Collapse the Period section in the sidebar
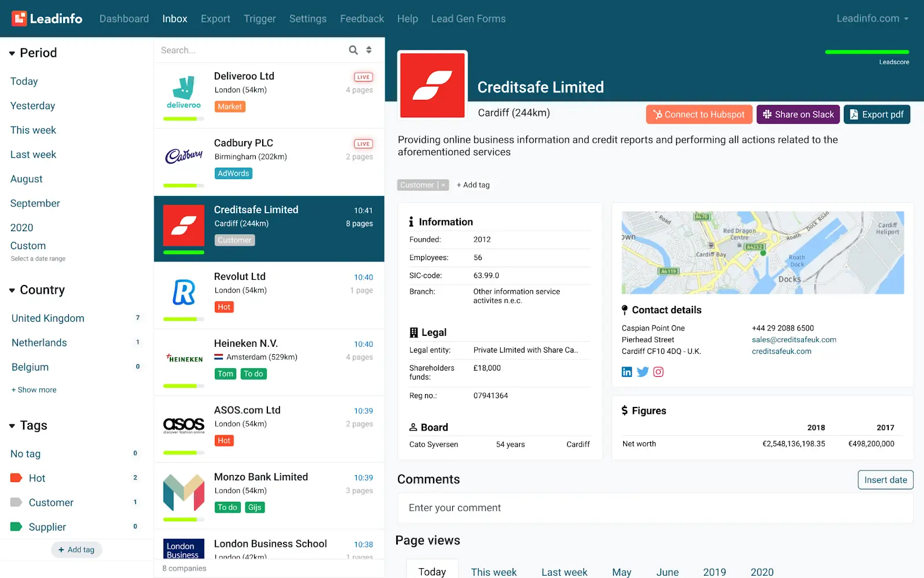Screen dimensions: 924x578 (12, 53)
